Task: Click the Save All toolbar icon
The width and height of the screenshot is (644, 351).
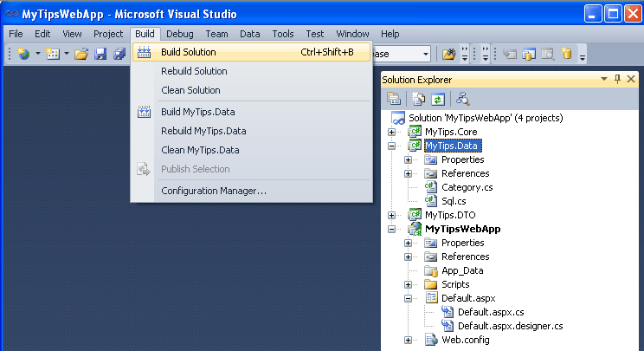Action: click(x=119, y=54)
